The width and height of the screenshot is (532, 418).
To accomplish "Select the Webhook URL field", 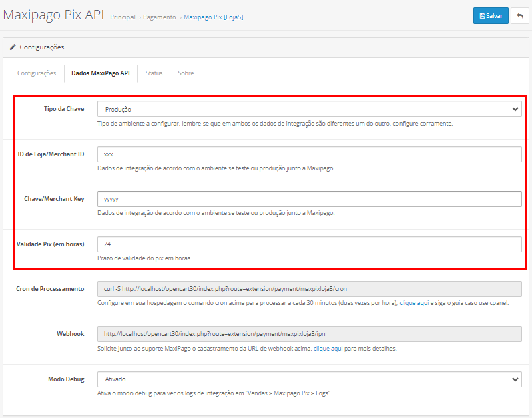I will [310, 334].
